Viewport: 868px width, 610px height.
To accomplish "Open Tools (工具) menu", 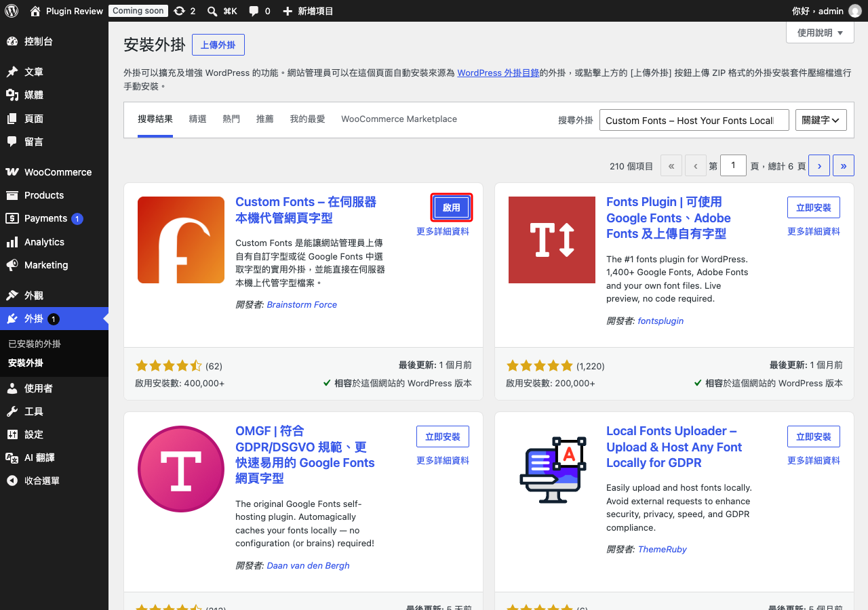I will point(54,411).
